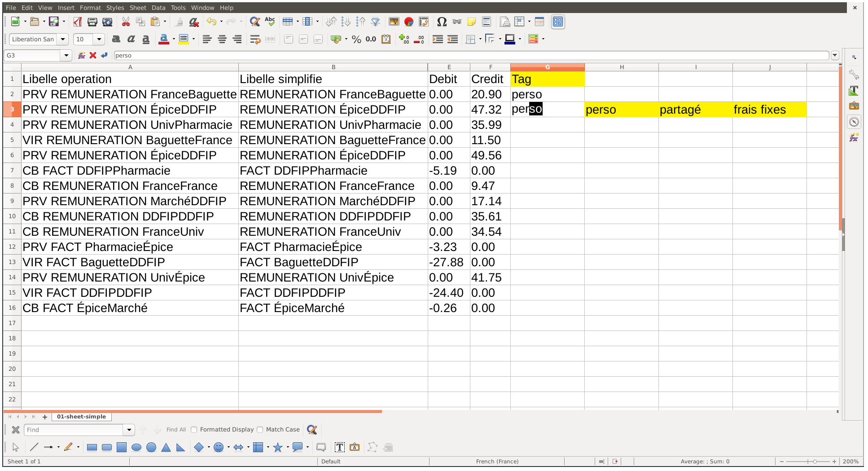Click in the Find text field
Screen dimensions: 868x471
pyautogui.click(x=74, y=430)
